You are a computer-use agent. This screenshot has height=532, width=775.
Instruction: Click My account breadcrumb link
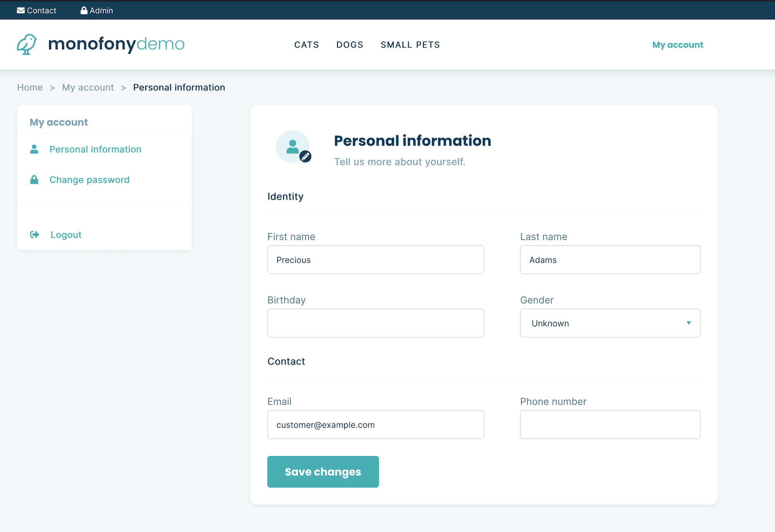[x=88, y=88]
